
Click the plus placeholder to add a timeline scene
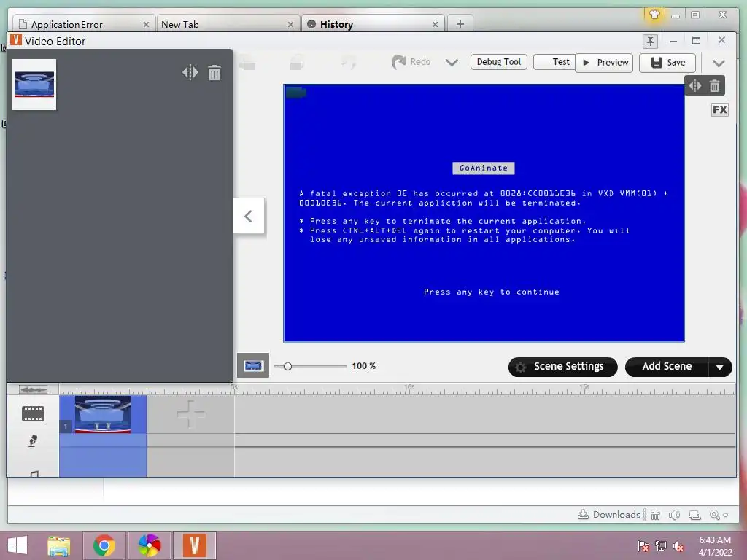click(190, 414)
